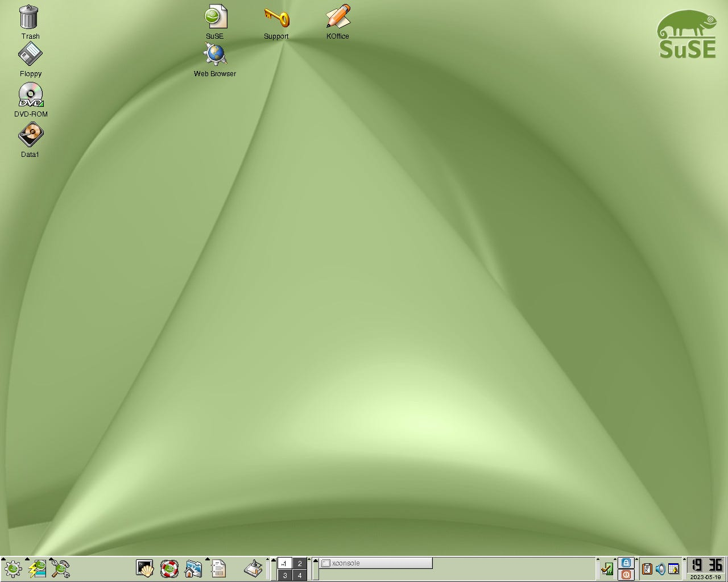728x582 pixels.
Task: Click the digital clock showing 19:36
Action: click(x=706, y=565)
